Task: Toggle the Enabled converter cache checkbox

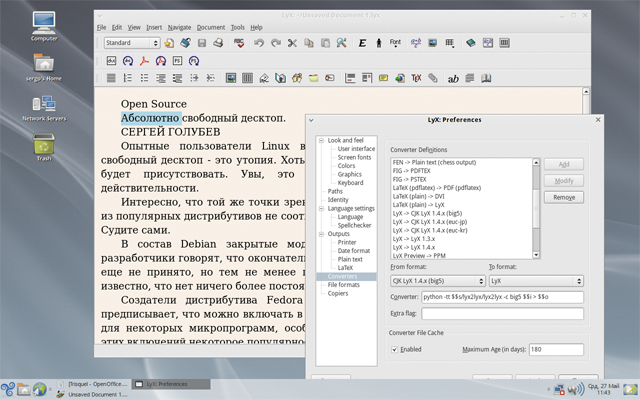Action: (x=395, y=349)
